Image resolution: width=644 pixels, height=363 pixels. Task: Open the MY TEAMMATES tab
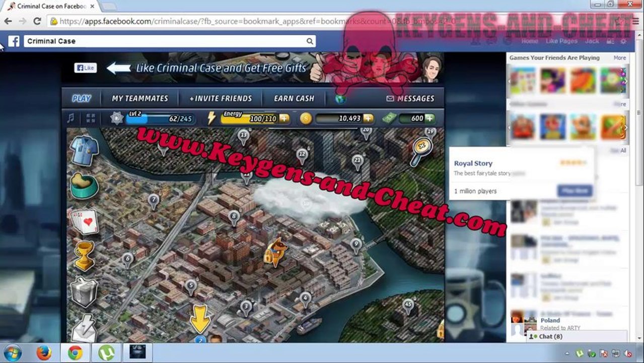tap(140, 98)
